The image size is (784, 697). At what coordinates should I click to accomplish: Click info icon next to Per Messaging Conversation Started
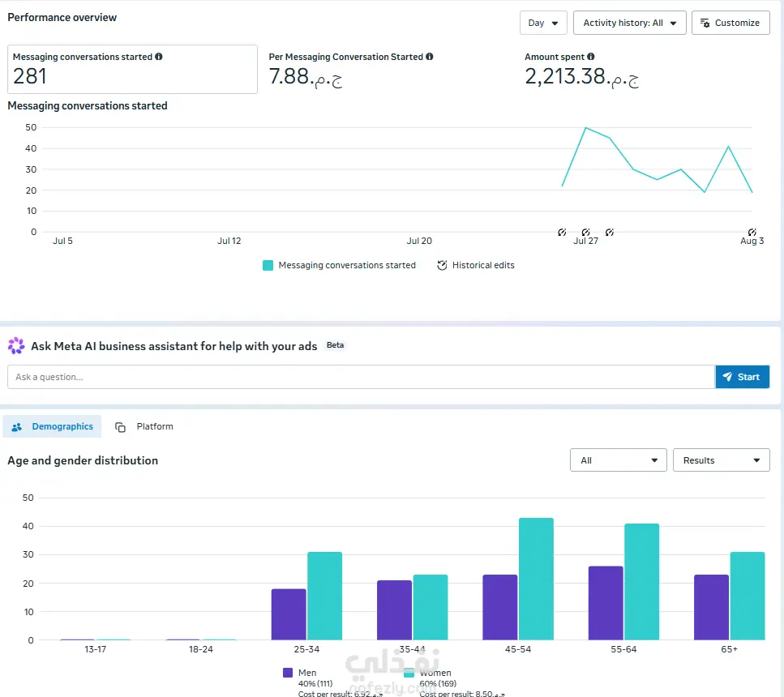[x=430, y=57]
